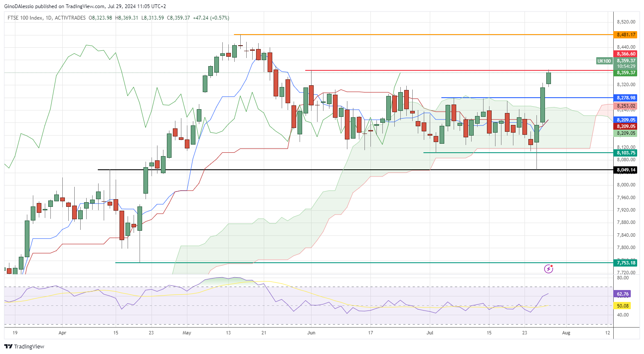Click the purple lightning bolt event icon
The image size is (644, 354).
(x=549, y=269)
